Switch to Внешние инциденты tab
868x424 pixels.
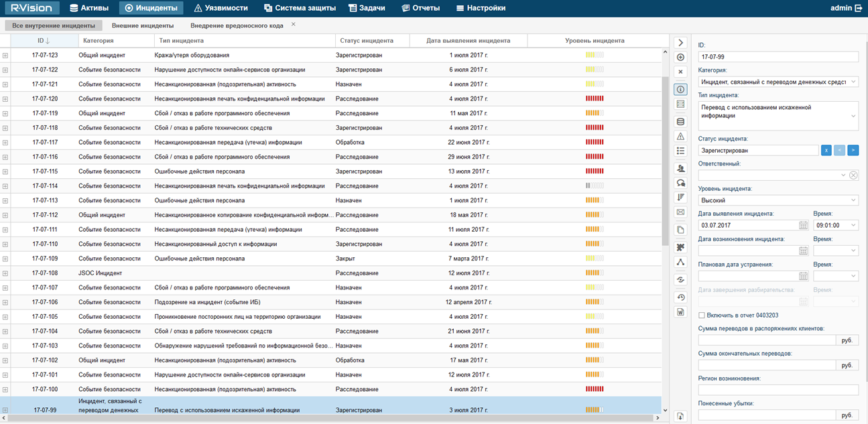point(143,25)
